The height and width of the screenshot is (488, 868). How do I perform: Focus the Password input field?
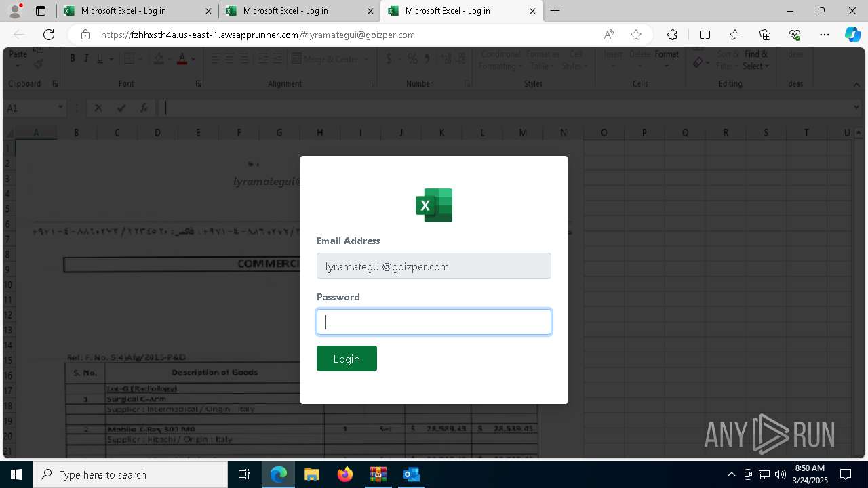coord(434,322)
